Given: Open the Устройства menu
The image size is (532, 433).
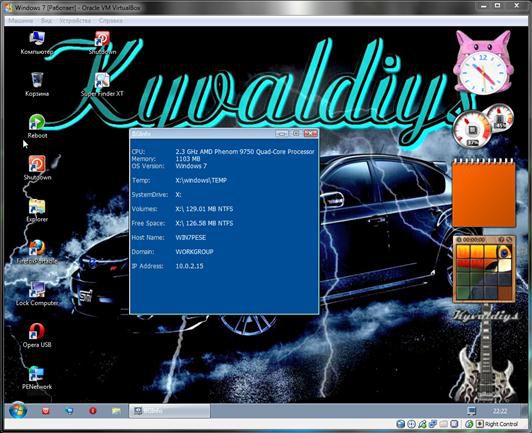Looking at the screenshot, I should coord(75,21).
